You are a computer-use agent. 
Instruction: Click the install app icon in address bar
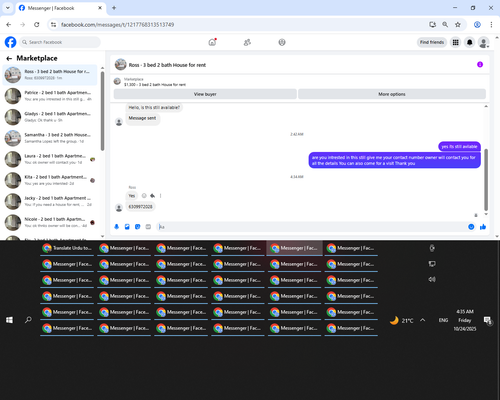click(432, 25)
